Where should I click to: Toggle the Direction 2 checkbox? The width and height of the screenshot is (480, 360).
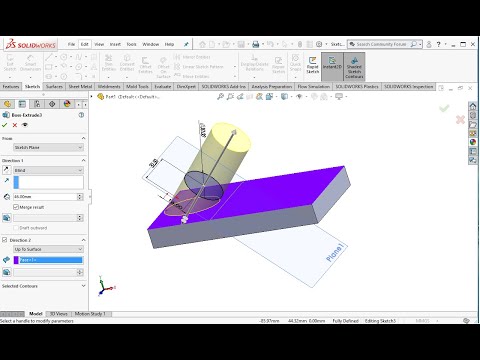[x=5, y=240]
